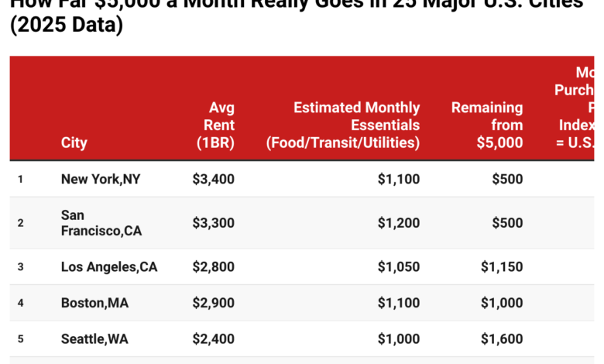Select the Seattle, WA city cell
604x364 pixels.
click(95, 339)
